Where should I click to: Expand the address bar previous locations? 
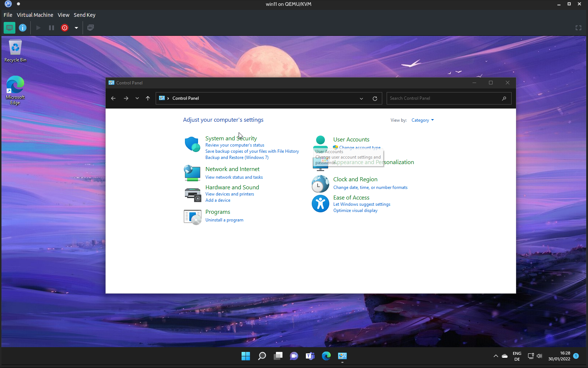[x=361, y=98]
